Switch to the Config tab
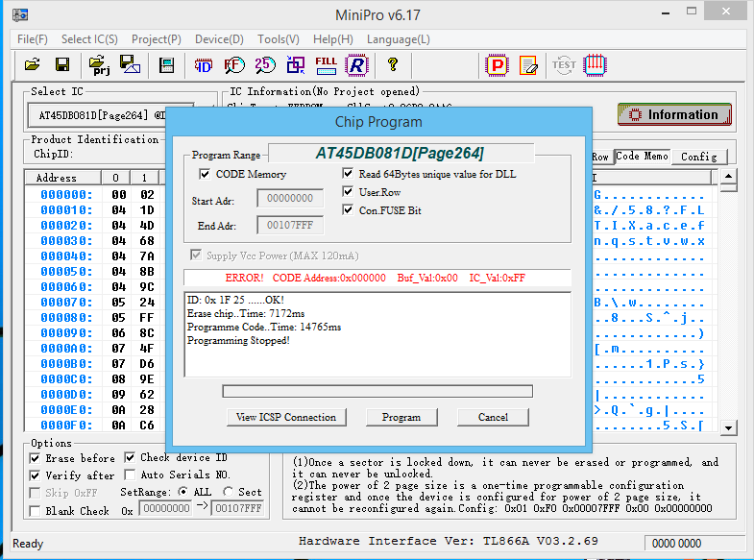The width and height of the screenshot is (754, 560). point(698,157)
